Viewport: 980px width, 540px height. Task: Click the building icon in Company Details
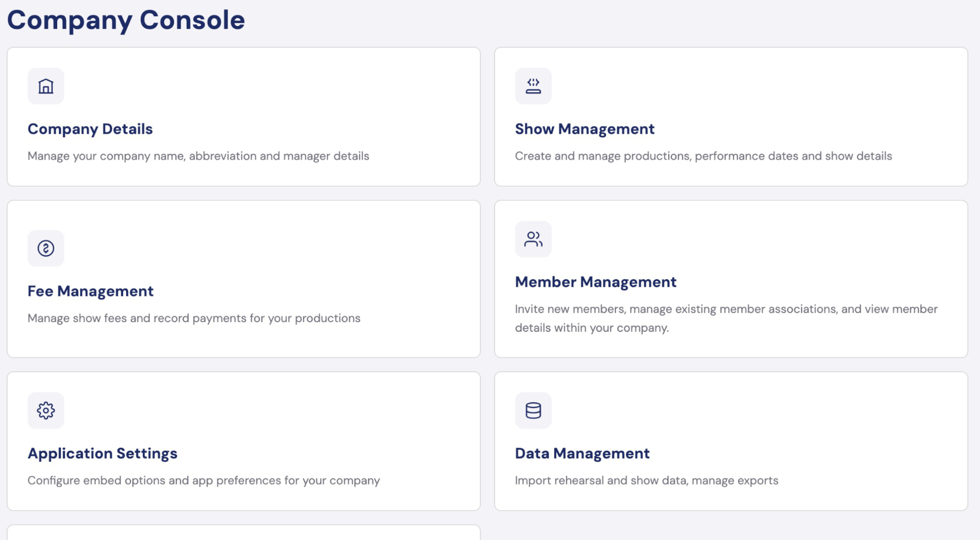coord(46,86)
